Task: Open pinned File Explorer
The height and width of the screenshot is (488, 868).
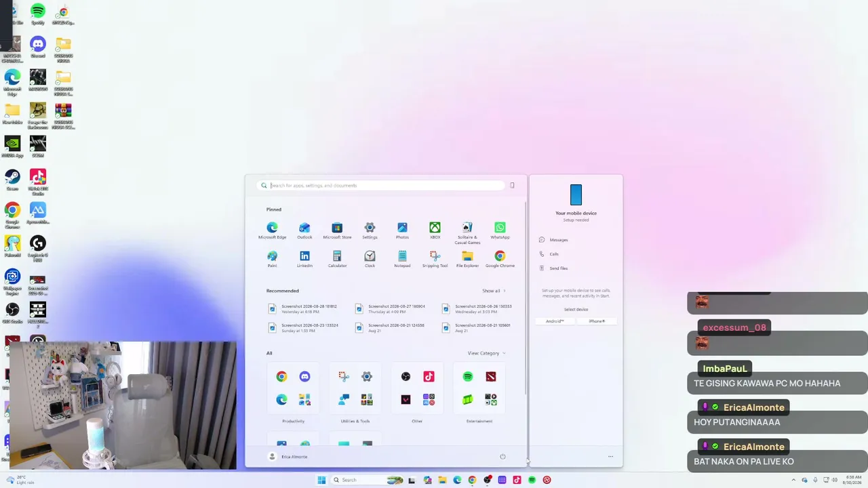Action: (x=467, y=259)
